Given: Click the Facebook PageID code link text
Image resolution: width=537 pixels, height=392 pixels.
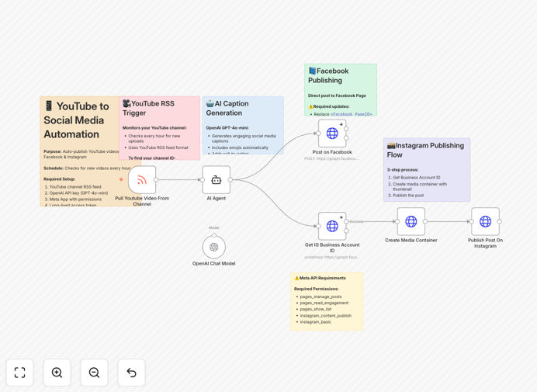Looking at the screenshot, I should 351,114.
